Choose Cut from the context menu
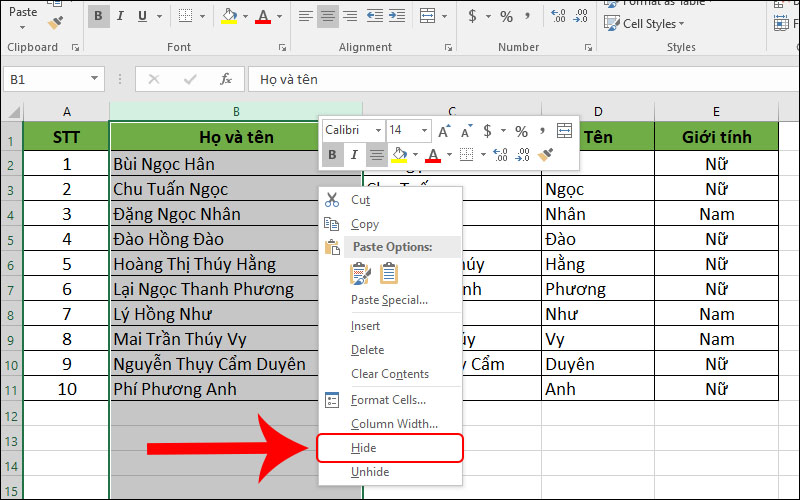This screenshot has height=500, width=800. tap(390, 200)
